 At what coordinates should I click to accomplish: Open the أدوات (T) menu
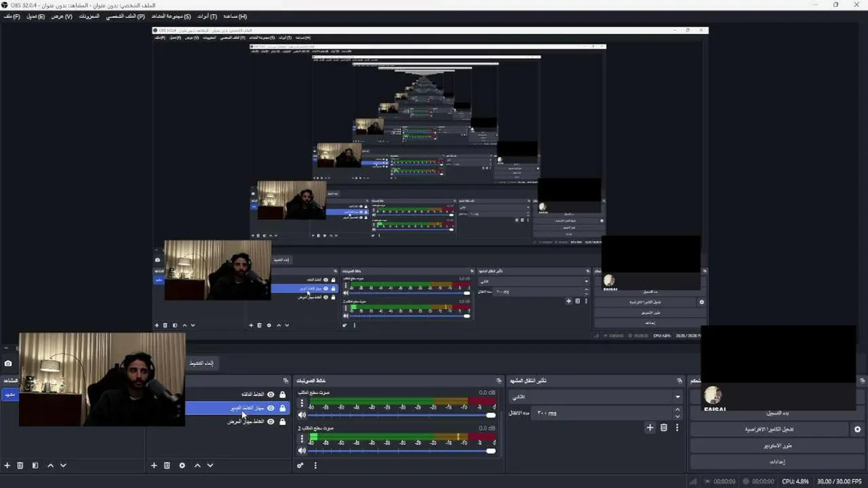coord(207,16)
